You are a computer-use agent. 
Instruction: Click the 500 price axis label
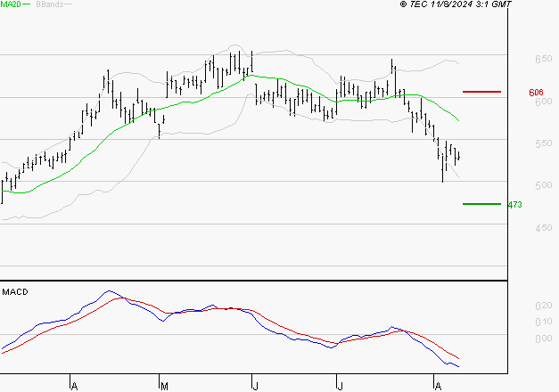tap(543, 185)
